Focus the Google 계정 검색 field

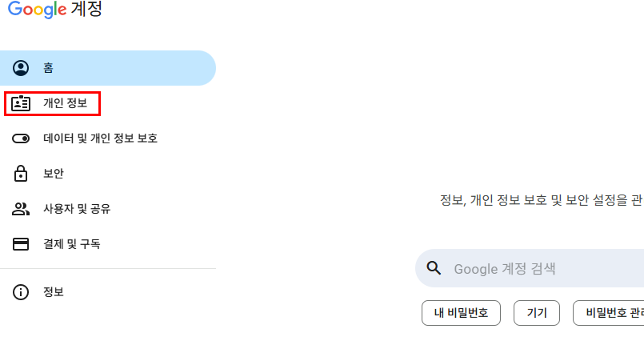(544, 268)
